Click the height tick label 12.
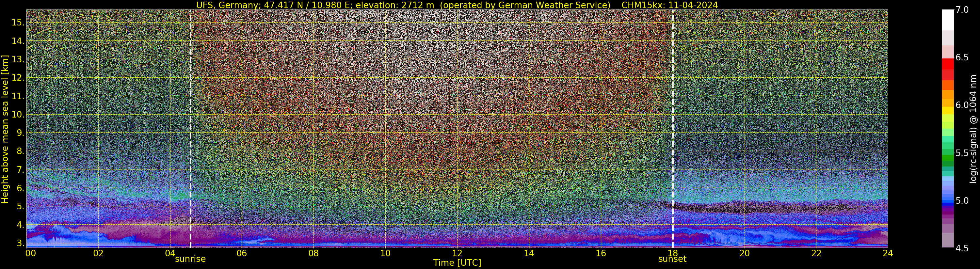980x269 pixels. pos(18,78)
